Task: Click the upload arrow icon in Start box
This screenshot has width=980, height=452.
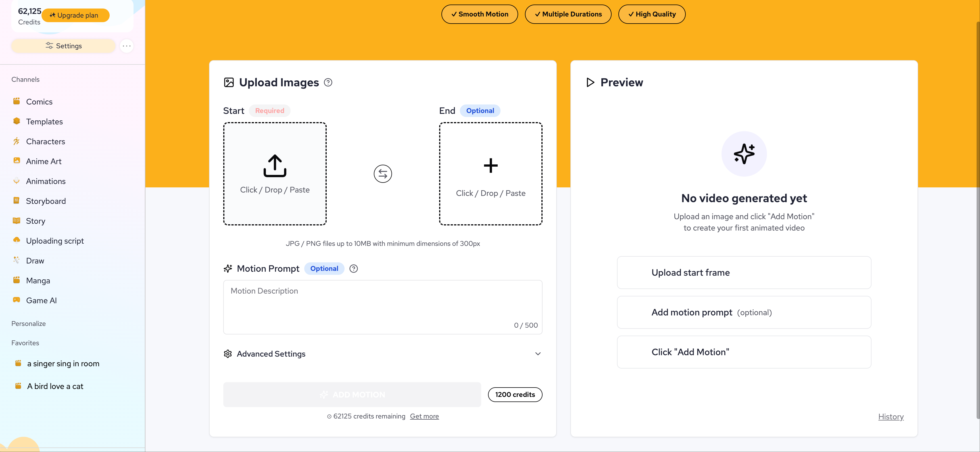Action: click(275, 166)
